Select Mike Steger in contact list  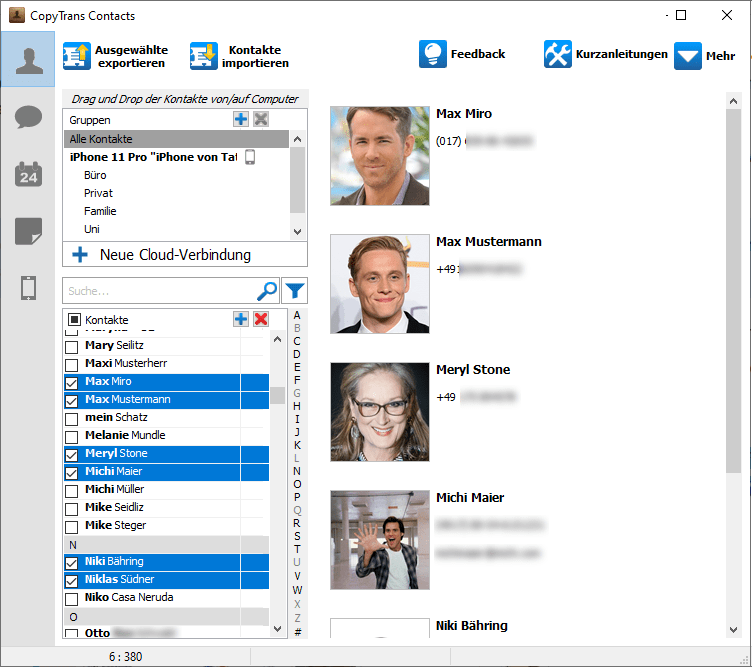[166, 526]
